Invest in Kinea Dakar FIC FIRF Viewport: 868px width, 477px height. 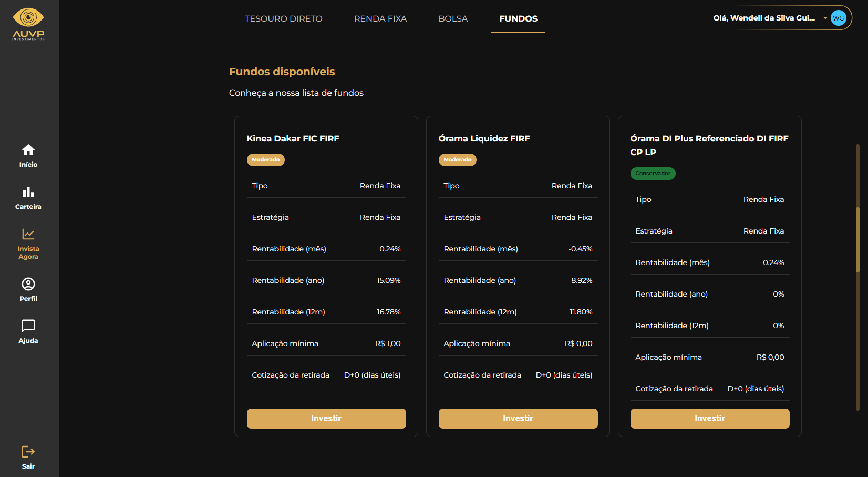326,419
